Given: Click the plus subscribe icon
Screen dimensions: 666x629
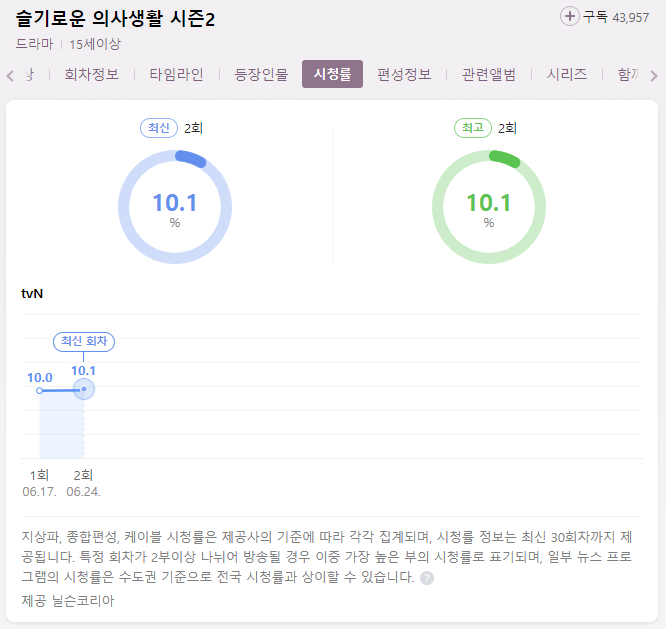Looking at the screenshot, I should [570, 17].
